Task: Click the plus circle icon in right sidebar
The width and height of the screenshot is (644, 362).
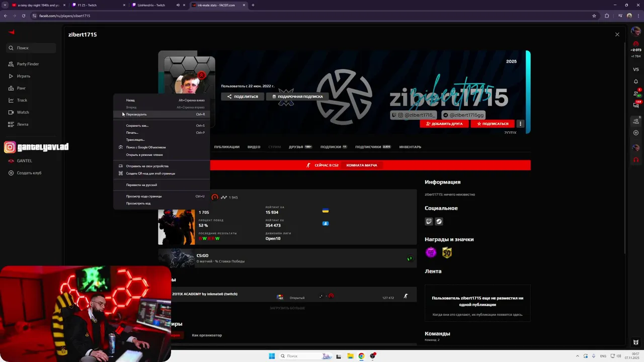Action: click(x=636, y=133)
